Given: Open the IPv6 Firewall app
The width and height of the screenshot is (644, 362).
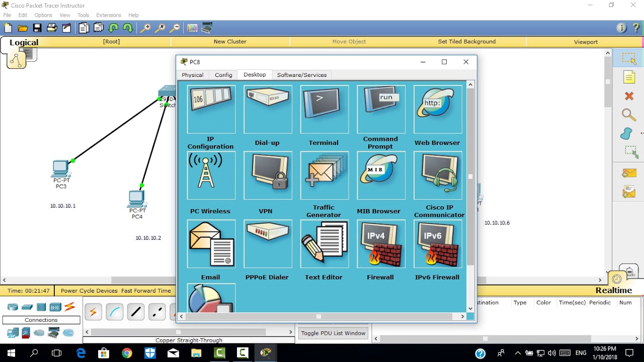Looking at the screenshot, I should pos(438,244).
